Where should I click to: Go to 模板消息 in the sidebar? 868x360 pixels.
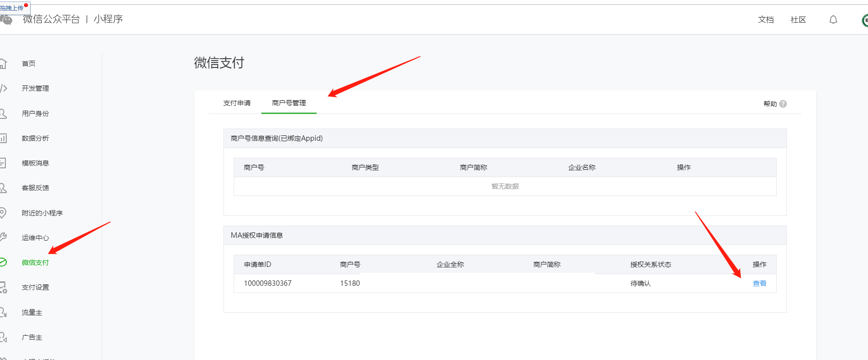click(35, 163)
